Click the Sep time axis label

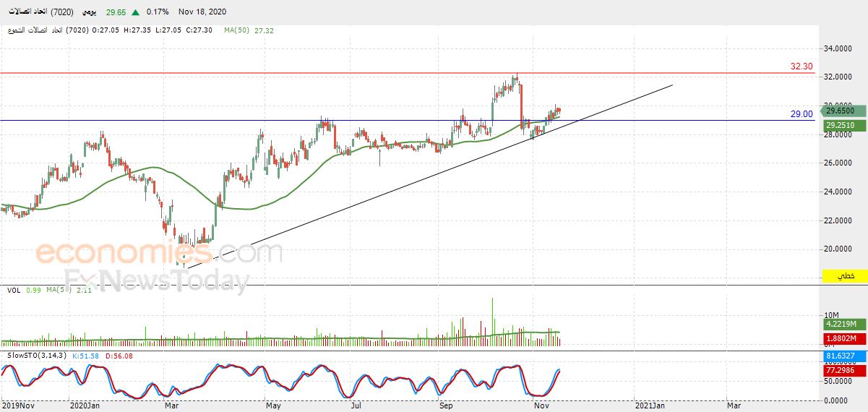pyautogui.click(x=445, y=406)
